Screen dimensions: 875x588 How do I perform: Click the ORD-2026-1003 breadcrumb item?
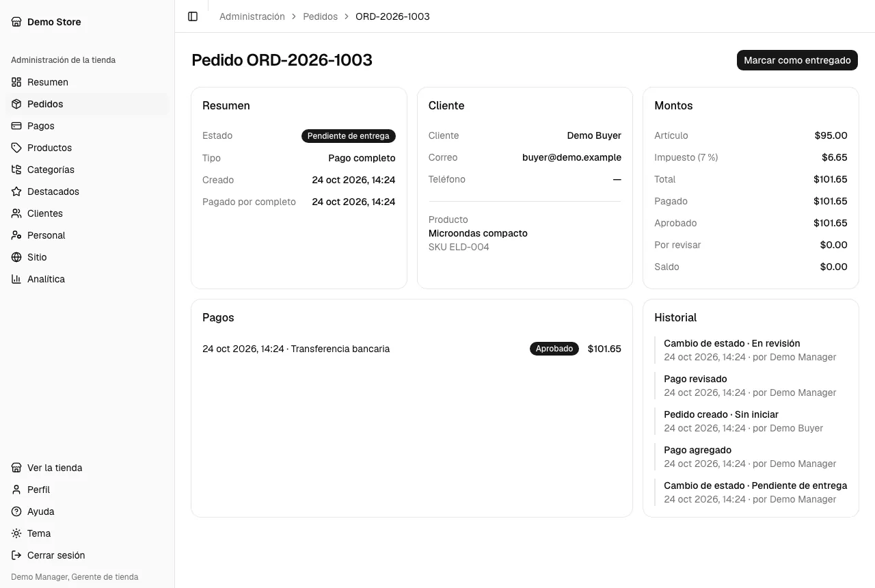tap(392, 16)
